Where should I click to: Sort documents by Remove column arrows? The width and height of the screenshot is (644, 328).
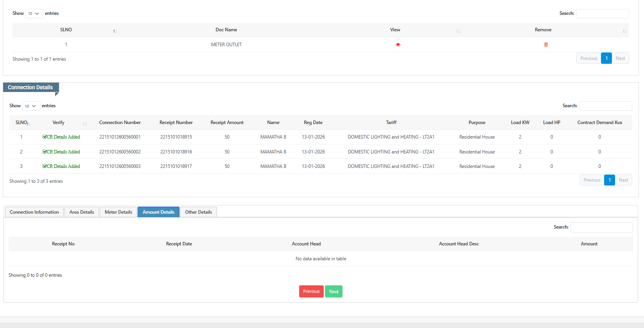(x=624, y=31)
